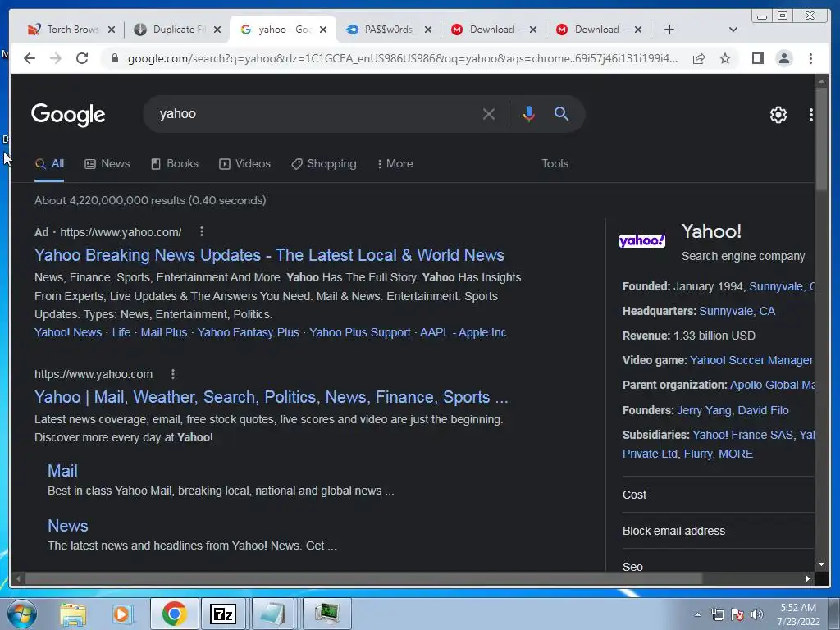Open the David Filo founder link
840x630 pixels.
[x=763, y=410]
